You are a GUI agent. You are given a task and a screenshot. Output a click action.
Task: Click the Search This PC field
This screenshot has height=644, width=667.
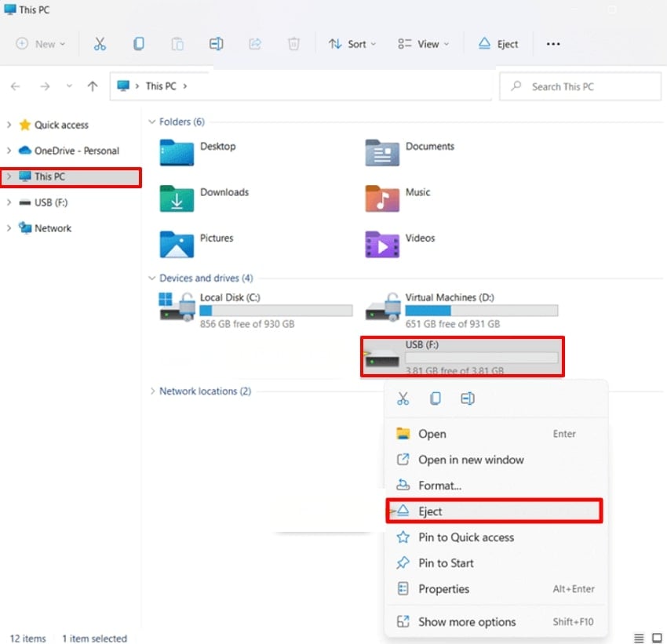pyautogui.click(x=580, y=86)
